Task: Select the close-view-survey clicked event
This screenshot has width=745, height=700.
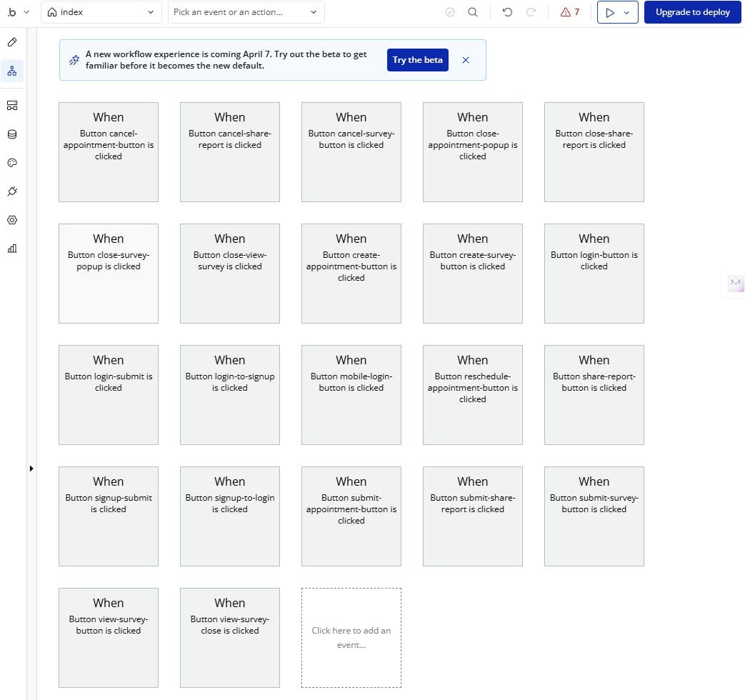Action: coord(230,274)
